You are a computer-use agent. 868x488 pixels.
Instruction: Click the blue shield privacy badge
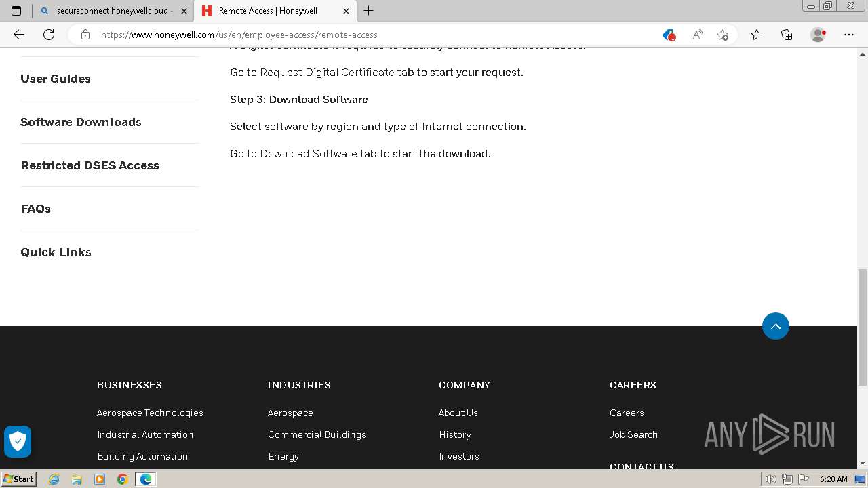[18, 442]
